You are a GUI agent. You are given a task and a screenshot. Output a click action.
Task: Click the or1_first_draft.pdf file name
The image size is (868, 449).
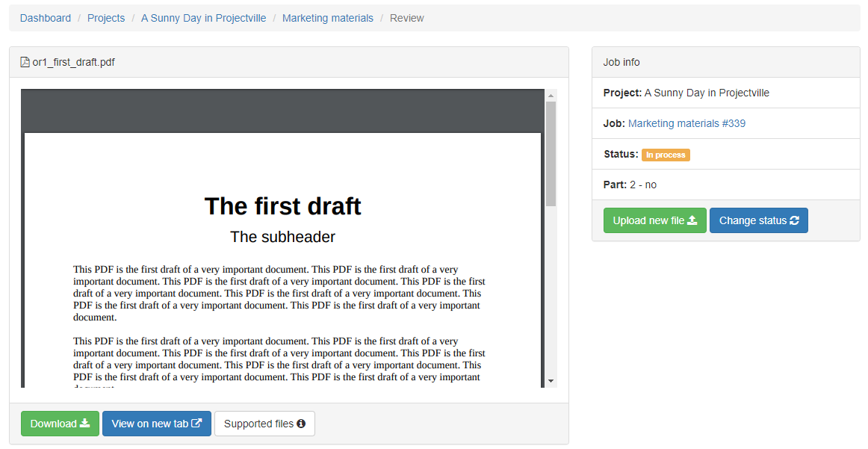pos(74,62)
